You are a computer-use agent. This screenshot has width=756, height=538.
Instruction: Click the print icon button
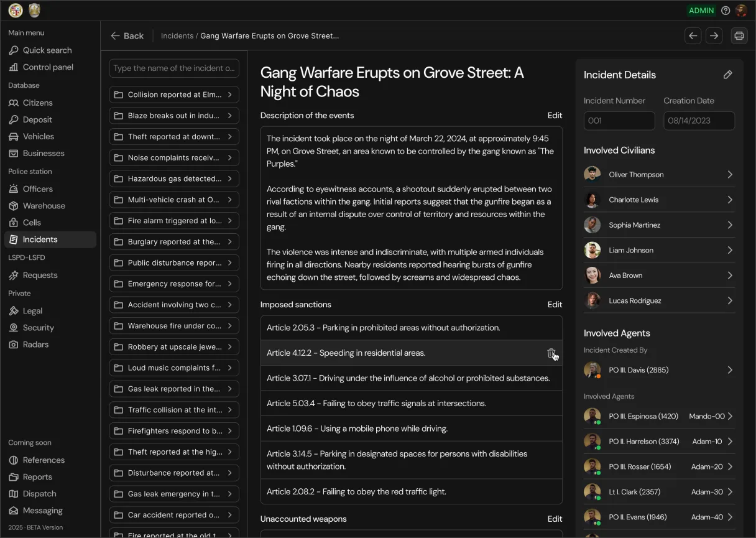click(739, 36)
